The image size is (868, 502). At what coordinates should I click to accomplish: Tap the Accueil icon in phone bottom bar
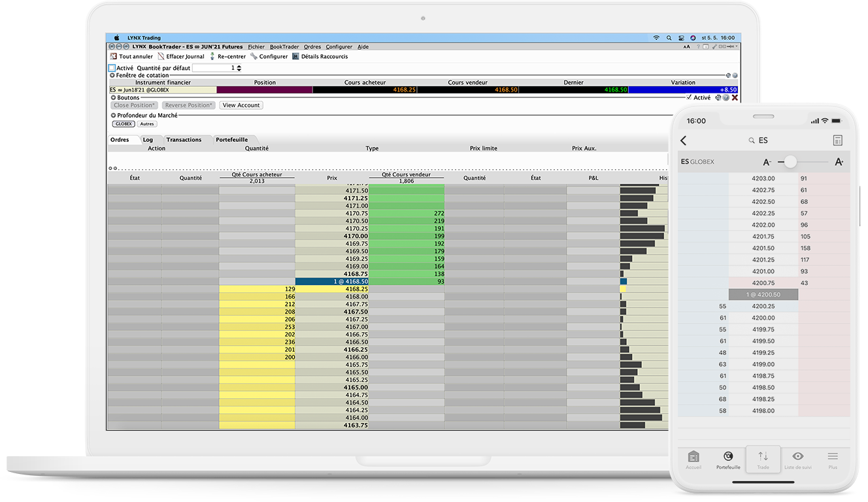pyautogui.click(x=693, y=456)
